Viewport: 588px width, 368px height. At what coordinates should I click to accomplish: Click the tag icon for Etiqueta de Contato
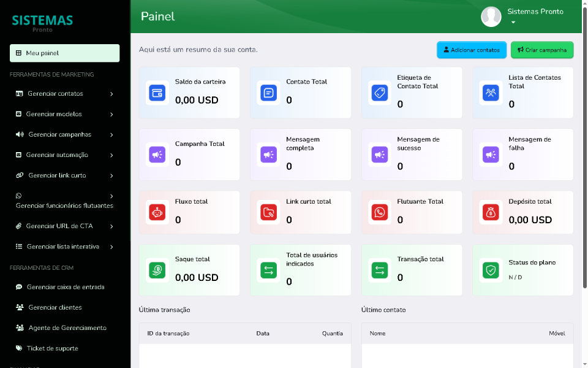(380, 93)
